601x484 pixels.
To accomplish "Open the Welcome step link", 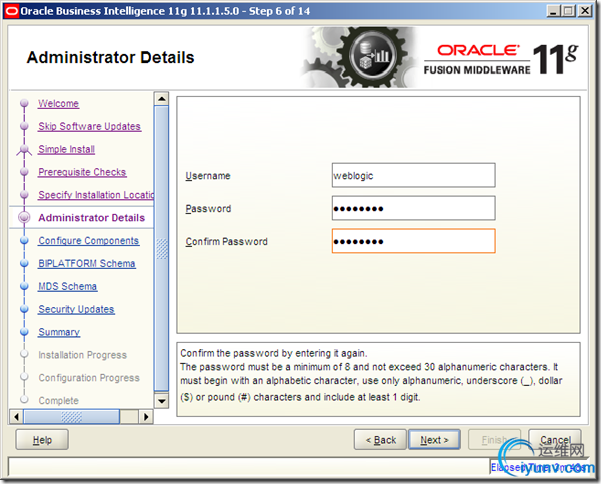I will (58, 103).
